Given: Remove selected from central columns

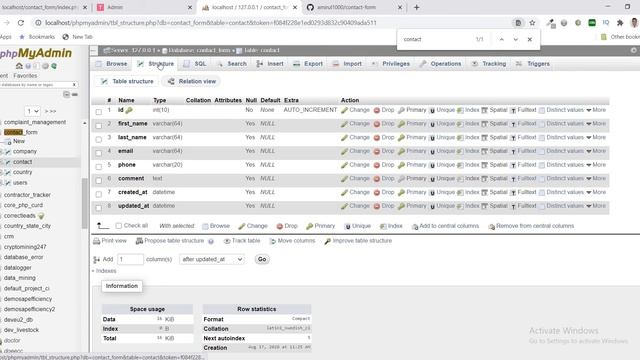Looking at the screenshot, I should click(531, 226).
